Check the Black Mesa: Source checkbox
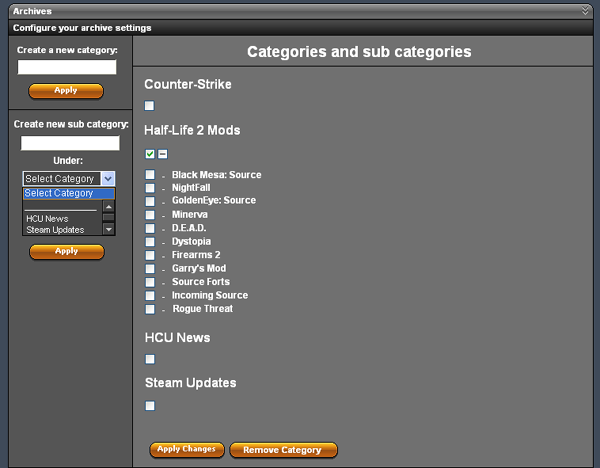This screenshot has width=600, height=468. 150,174
